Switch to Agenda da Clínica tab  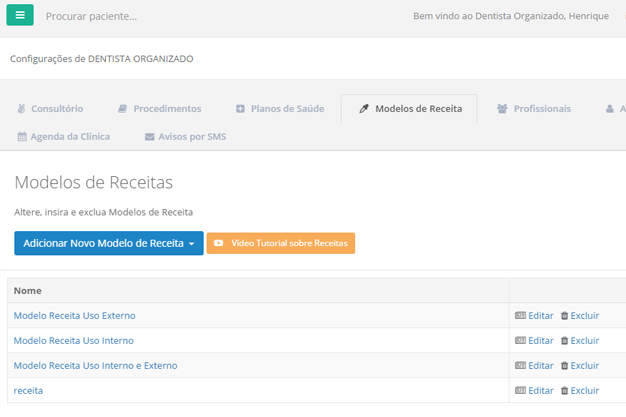(x=64, y=136)
